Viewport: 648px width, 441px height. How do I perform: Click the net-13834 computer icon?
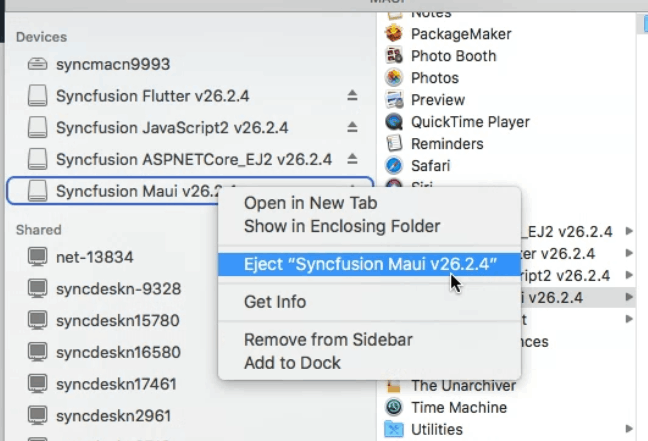[x=37, y=257]
